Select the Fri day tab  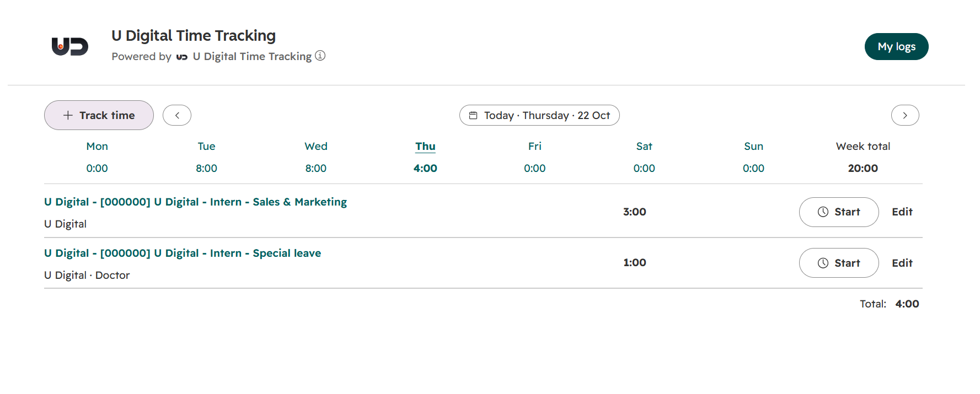(x=535, y=157)
